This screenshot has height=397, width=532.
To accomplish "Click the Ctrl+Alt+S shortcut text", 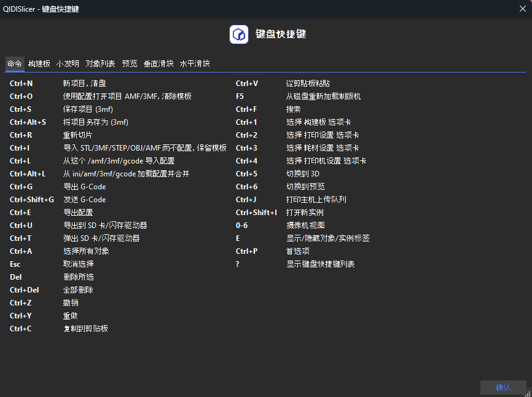I will click(28, 122).
